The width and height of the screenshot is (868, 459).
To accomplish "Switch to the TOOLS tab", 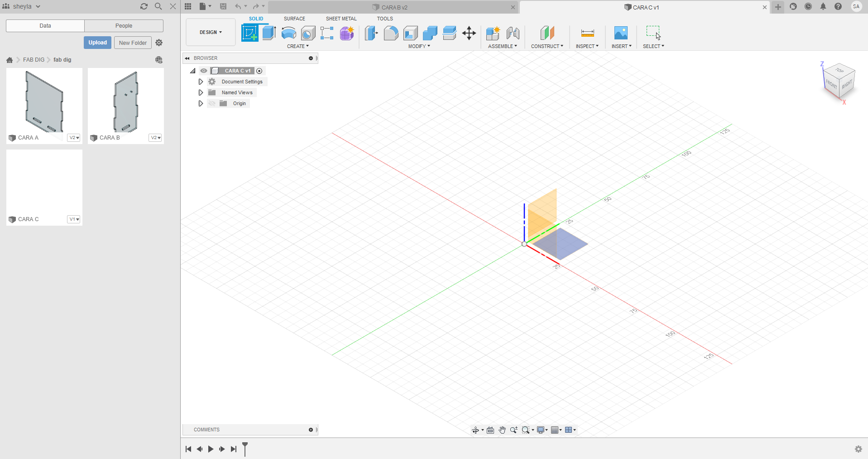I will pyautogui.click(x=385, y=19).
